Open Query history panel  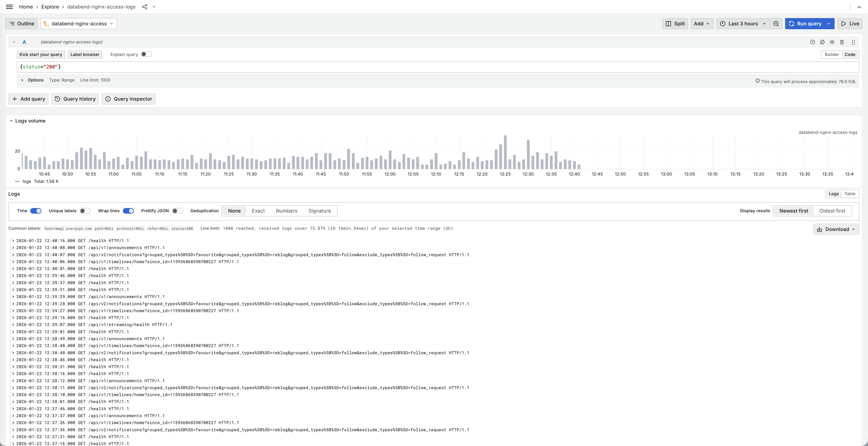75,99
